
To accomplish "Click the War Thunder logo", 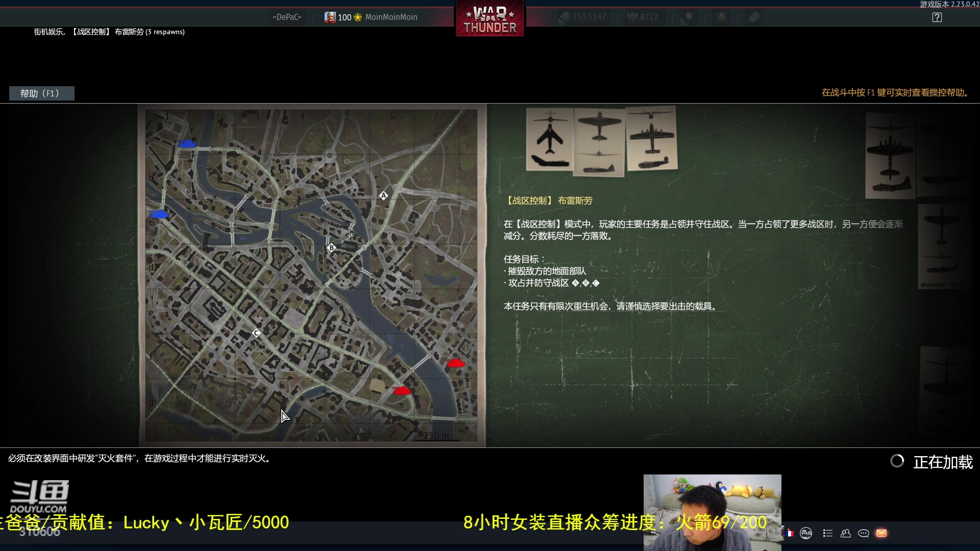I will coord(490,19).
